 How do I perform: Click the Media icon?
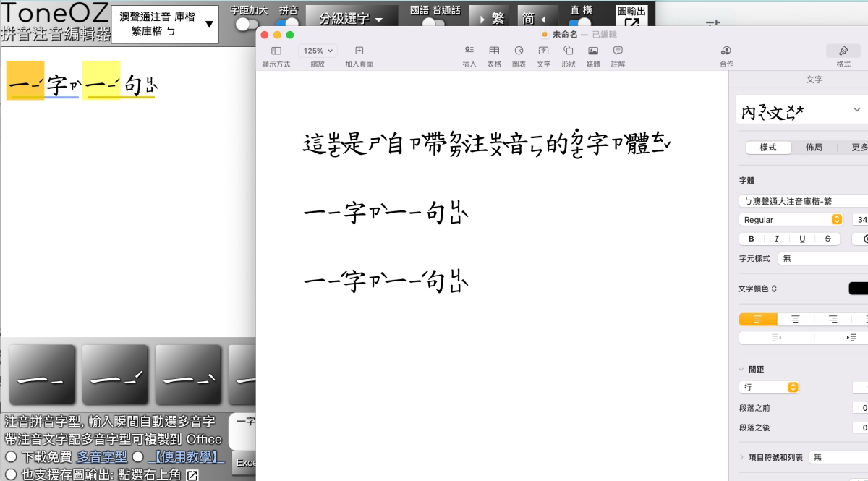point(593,51)
